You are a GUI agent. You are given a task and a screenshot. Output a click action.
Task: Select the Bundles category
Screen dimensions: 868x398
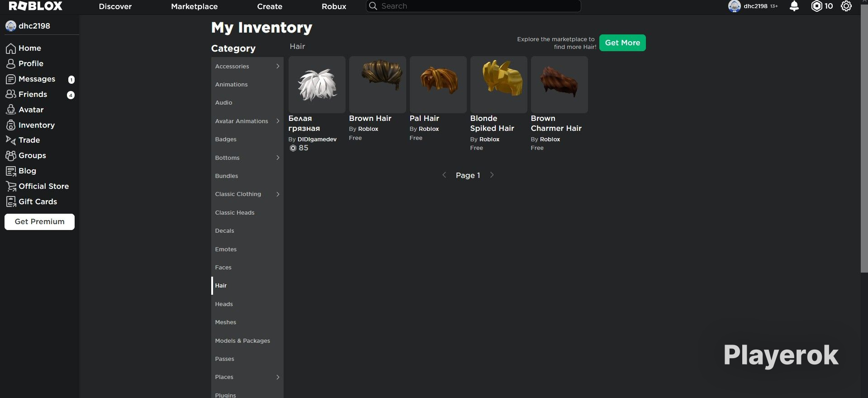(x=247, y=176)
